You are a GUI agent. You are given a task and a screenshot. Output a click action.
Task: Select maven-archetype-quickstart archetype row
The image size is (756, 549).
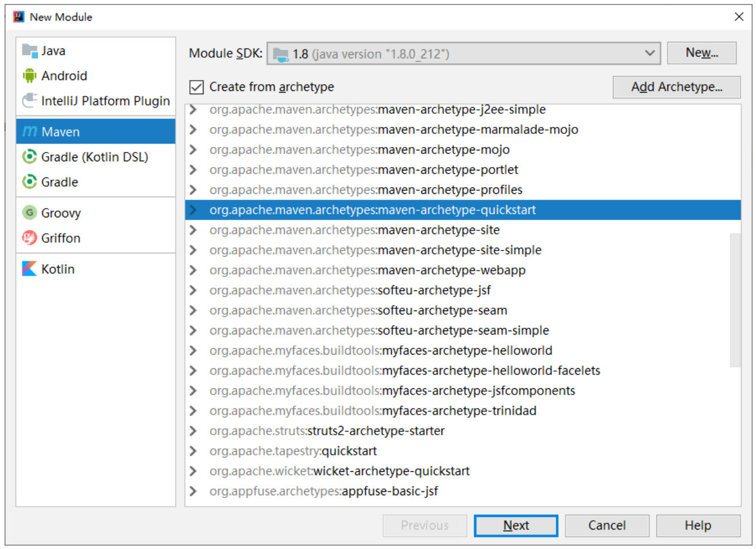(463, 210)
